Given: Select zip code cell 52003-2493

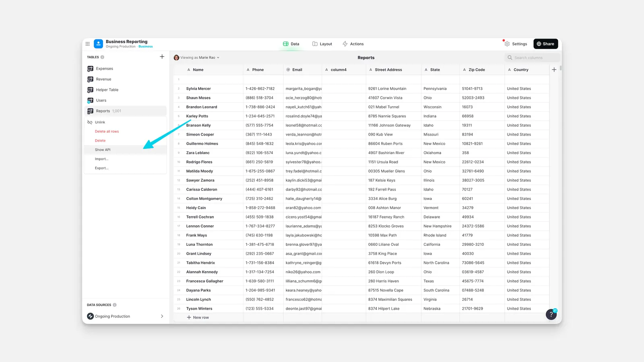Looking at the screenshot, I should click(482, 98).
